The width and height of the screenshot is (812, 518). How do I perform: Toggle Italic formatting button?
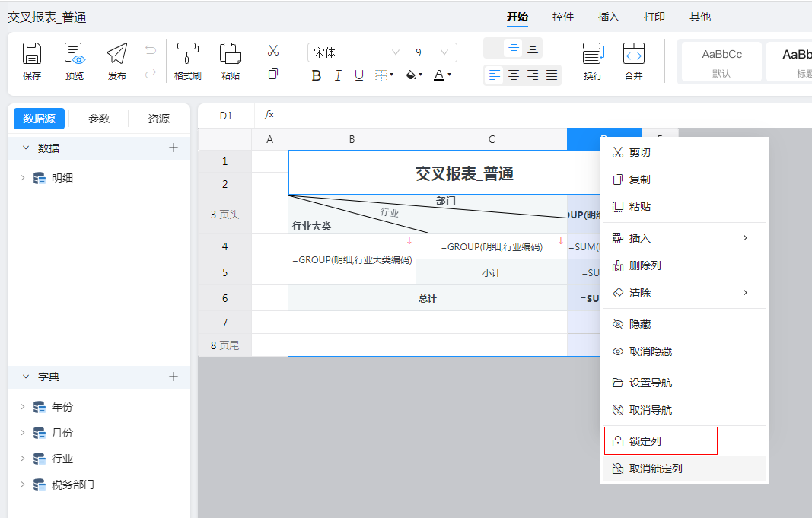coord(338,75)
